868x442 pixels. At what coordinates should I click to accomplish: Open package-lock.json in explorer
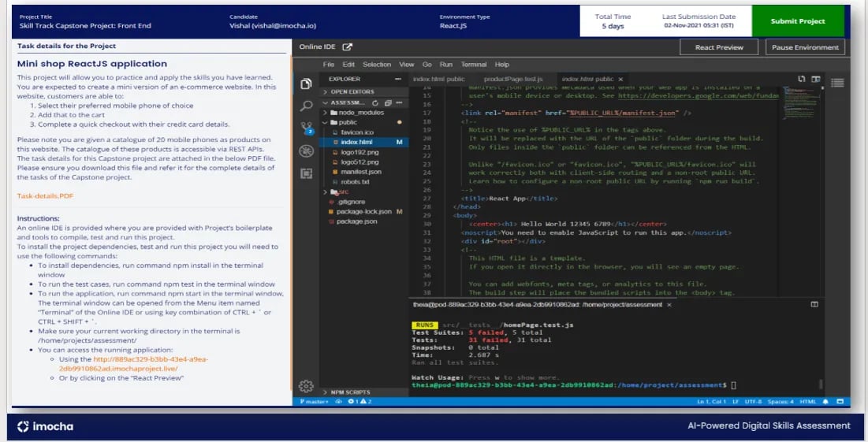[x=365, y=212]
